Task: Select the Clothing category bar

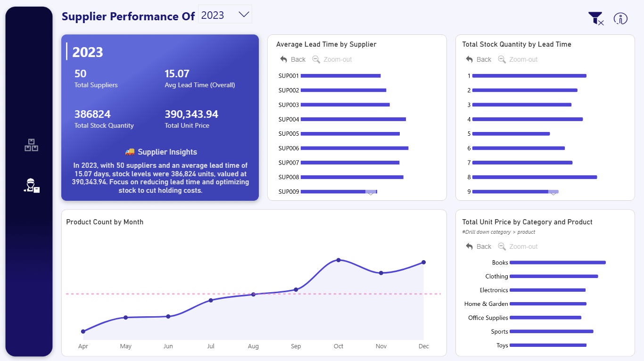Action: tap(554, 277)
